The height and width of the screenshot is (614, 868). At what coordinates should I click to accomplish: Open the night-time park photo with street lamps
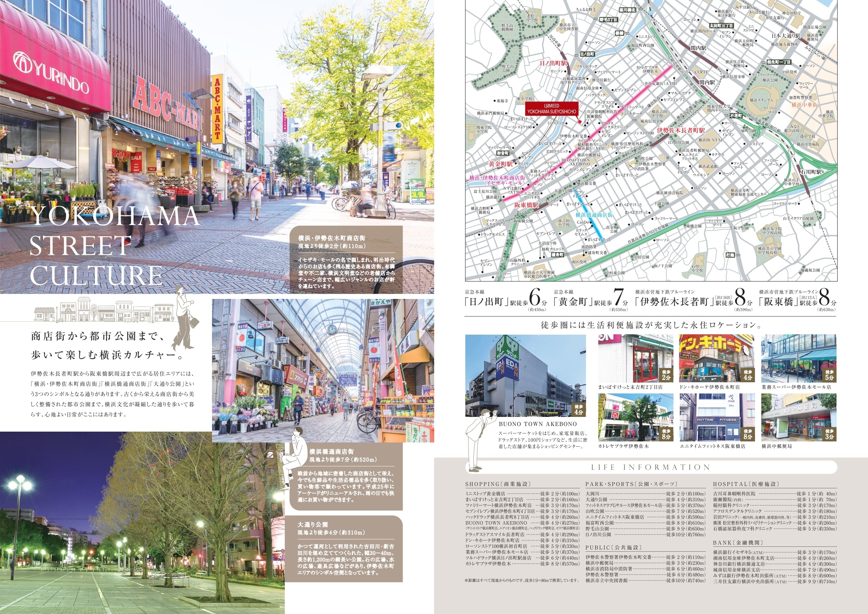(x=142, y=522)
